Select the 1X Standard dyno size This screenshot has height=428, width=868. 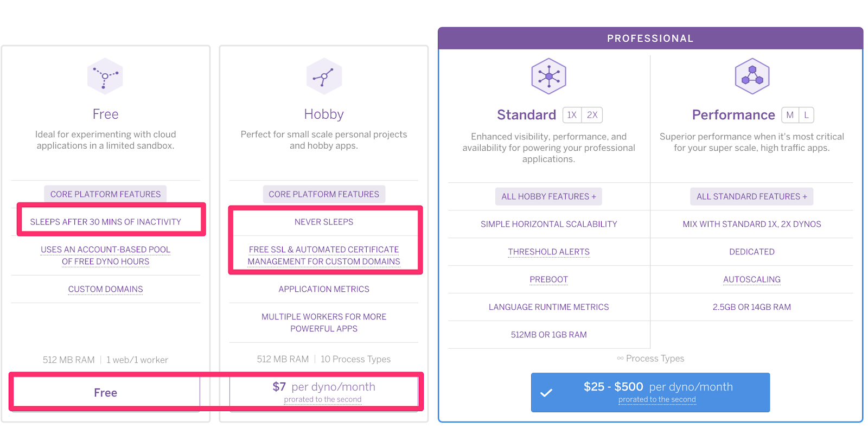coord(572,115)
